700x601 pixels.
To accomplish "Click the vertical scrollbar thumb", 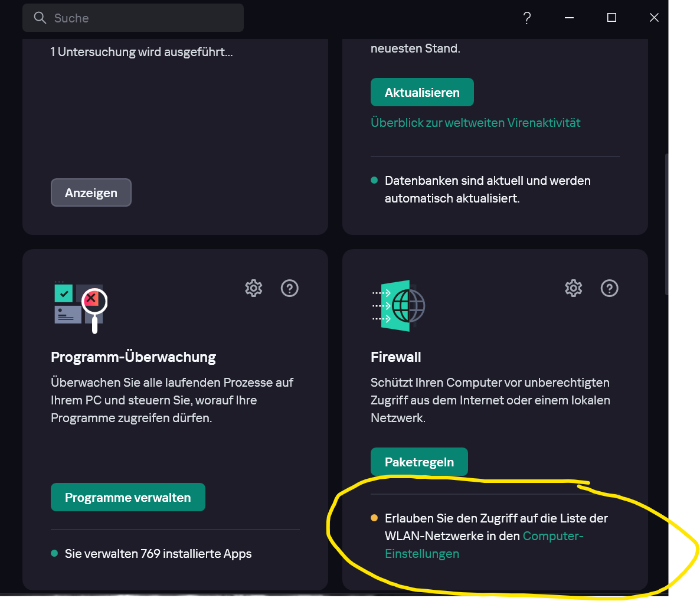I will click(666, 224).
